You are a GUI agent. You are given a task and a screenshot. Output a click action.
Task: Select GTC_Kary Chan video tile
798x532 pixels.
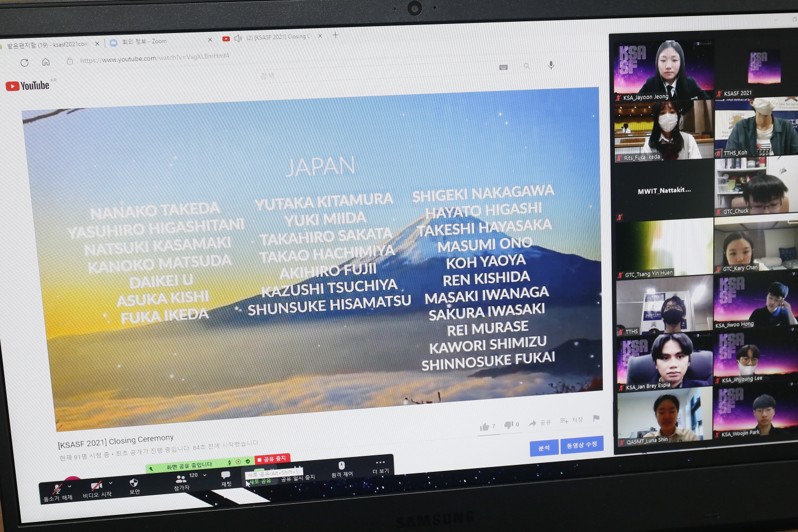pos(755,245)
